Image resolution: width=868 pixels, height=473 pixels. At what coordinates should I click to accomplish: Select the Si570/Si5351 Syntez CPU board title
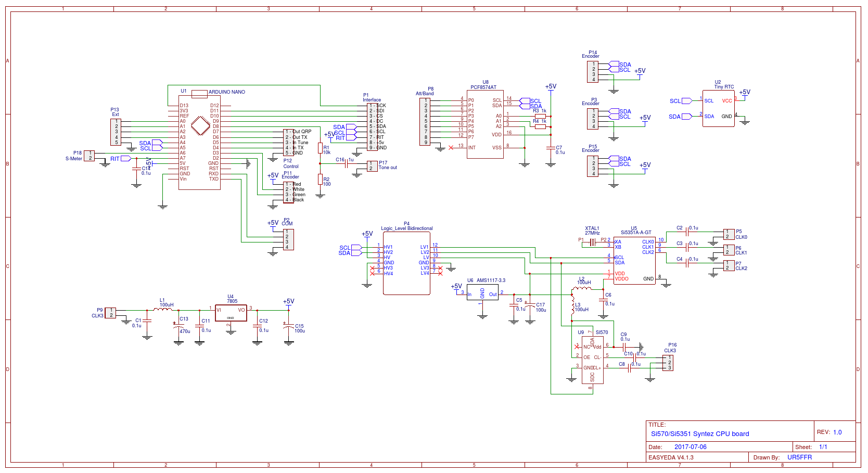pos(700,434)
